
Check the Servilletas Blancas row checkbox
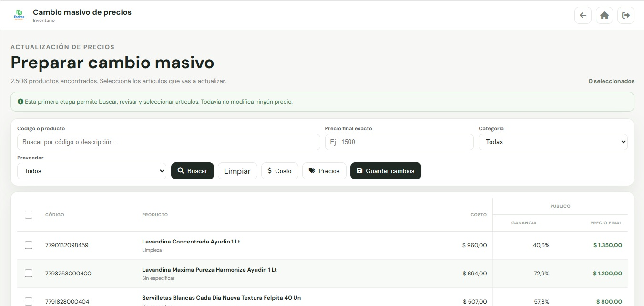click(x=29, y=302)
